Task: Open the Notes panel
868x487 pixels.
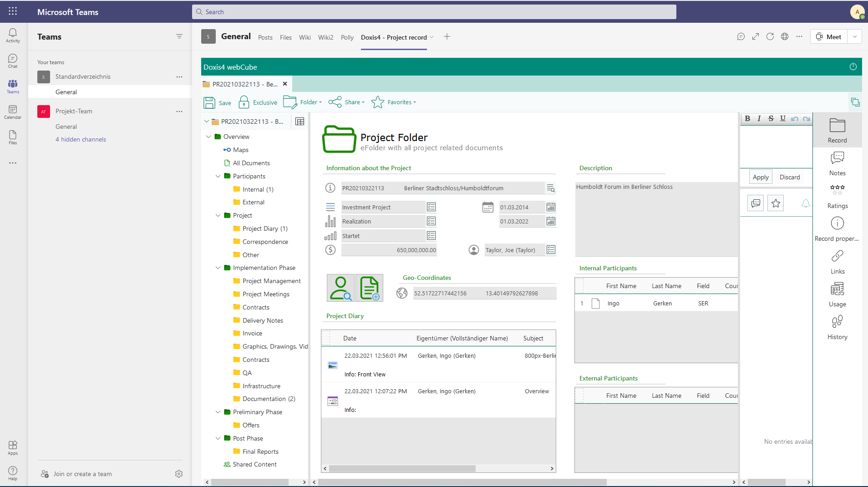Action: (837, 164)
